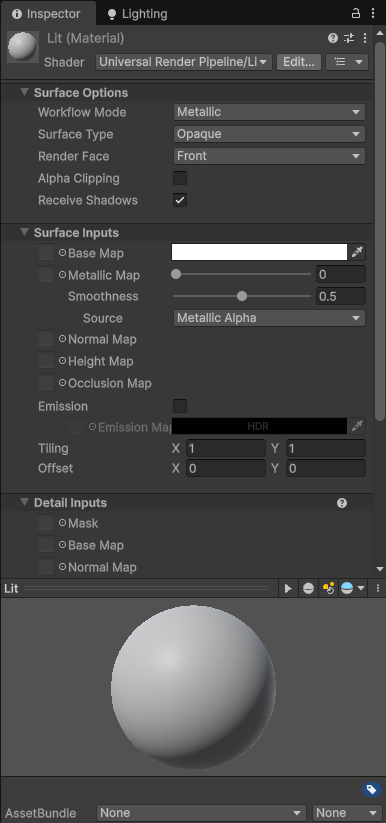Open the shader list options dropdown button
The image size is (386, 823).
coord(347,62)
